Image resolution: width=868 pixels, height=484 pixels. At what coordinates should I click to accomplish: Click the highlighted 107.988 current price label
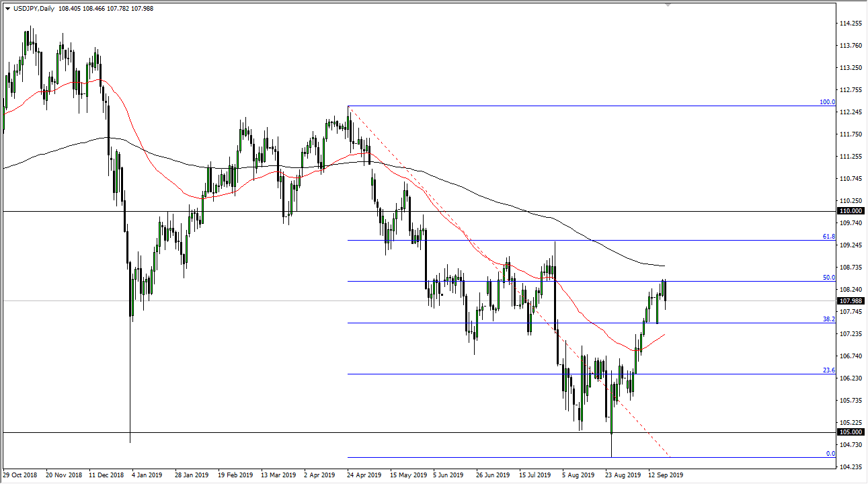pos(850,301)
